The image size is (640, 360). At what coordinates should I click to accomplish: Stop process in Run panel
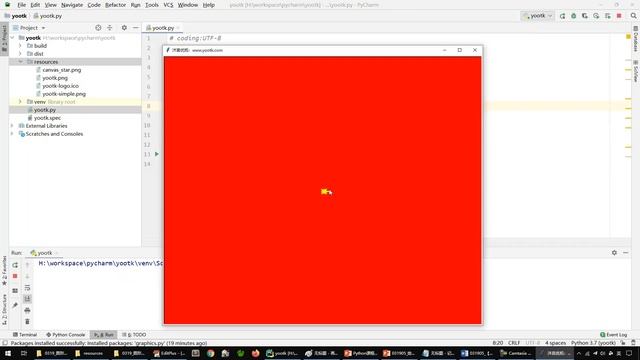(15, 276)
